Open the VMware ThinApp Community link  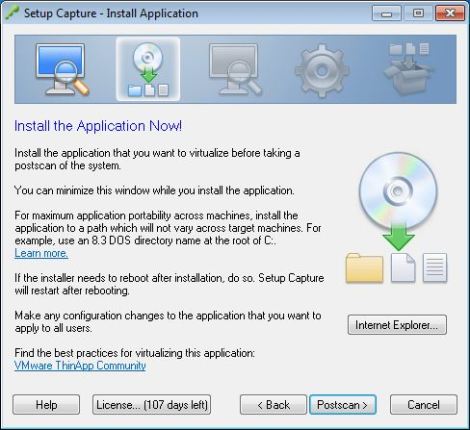click(80, 366)
